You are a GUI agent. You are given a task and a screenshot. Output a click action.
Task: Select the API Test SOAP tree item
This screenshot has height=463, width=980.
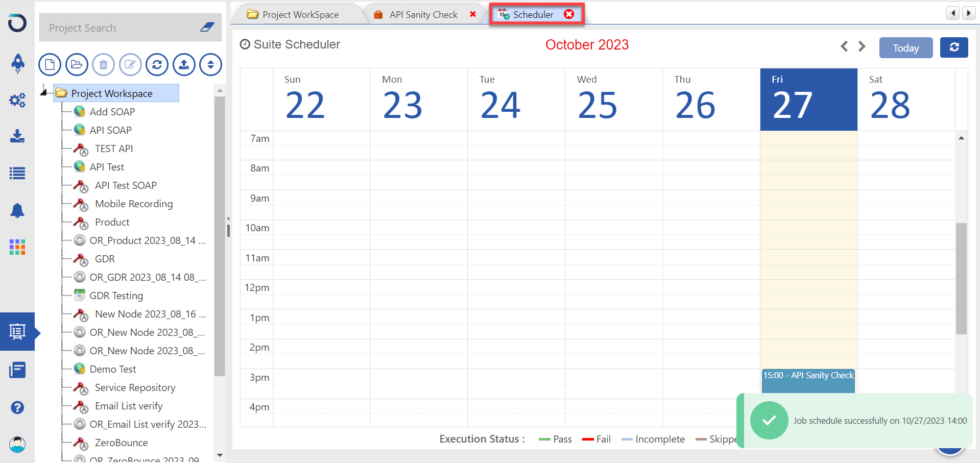pyautogui.click(x=126, y=185)
